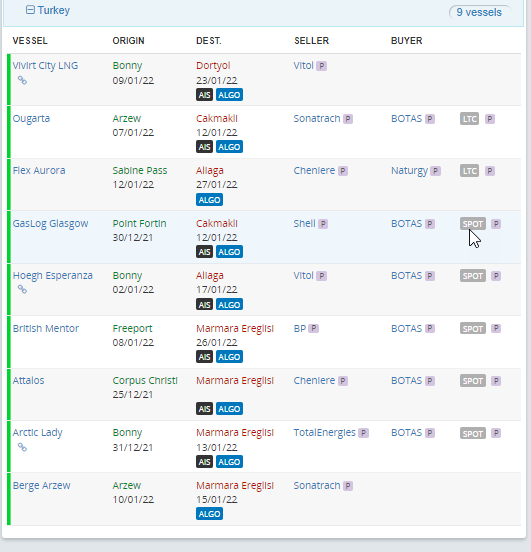
Task: Click the ALGO badge in British Mentor row
Action: (229, 357)
